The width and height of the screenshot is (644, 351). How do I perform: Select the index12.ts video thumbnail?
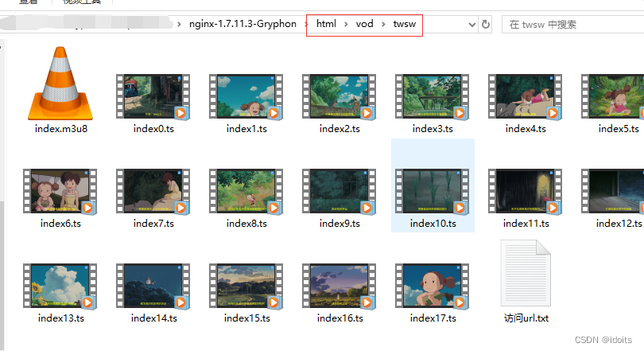(613, 192)
